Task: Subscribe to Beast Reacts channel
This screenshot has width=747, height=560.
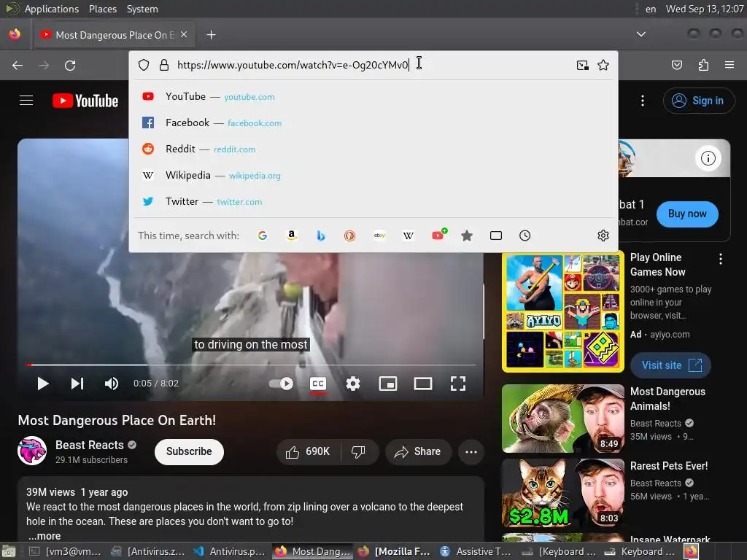Action: pos(189,451)
